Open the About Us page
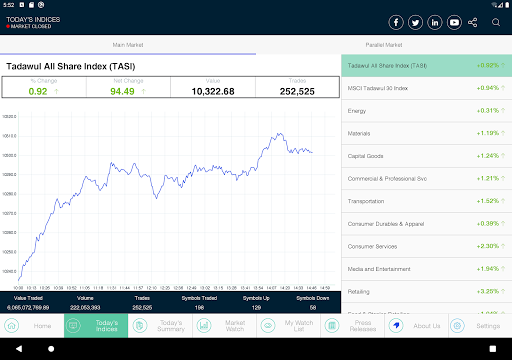 tap(416, 326)
